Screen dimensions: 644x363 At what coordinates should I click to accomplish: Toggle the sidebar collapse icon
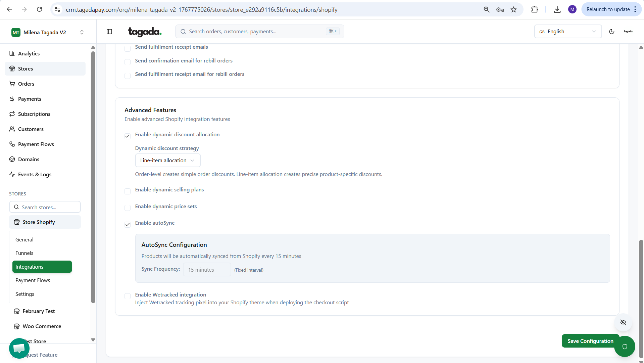(109, 32)
